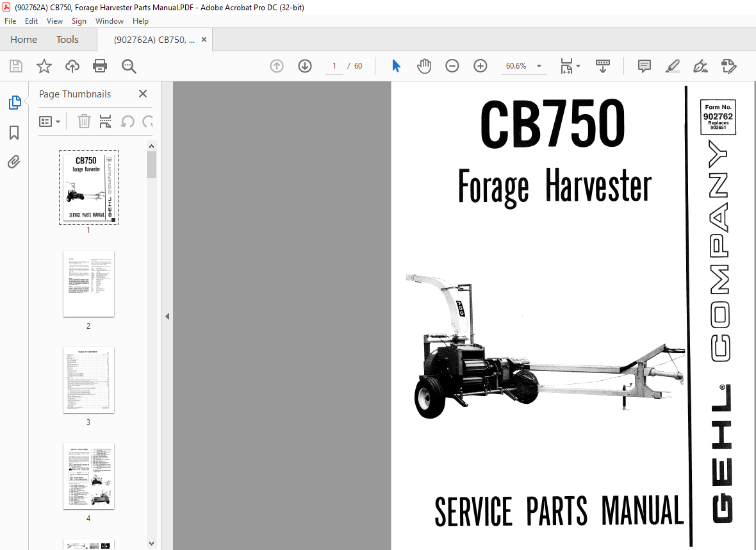Click the 'Forage Harvester' text on page
Screen dimensions: 756x550
point(554,187)
